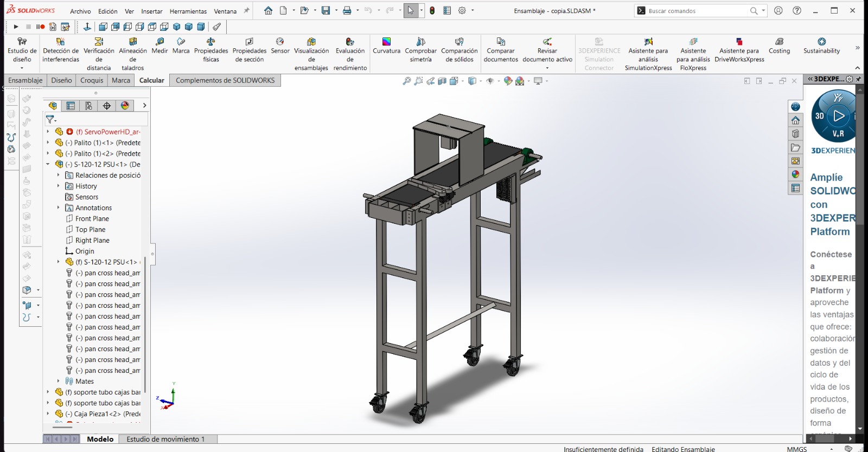The height and width of the screenshot is (452, 868).
Task: Select Caja Pieza1<2> component
Action: pos(98,414)
